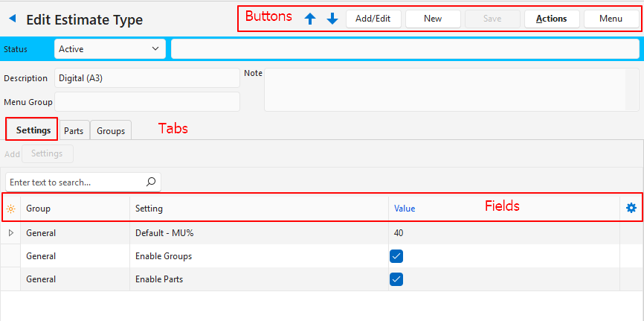Click the back arrow beside Edit Estimate Type
The width and height of the screenshot is (644, 321).
pos(12,19)
